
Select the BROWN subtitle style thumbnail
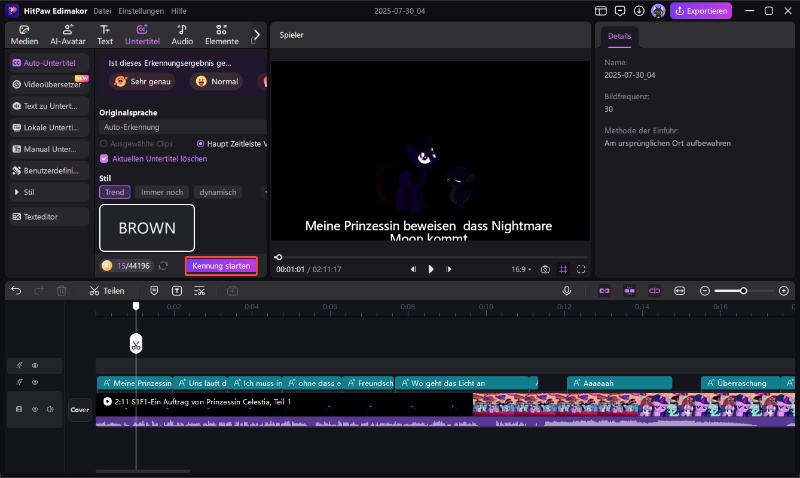147,228
